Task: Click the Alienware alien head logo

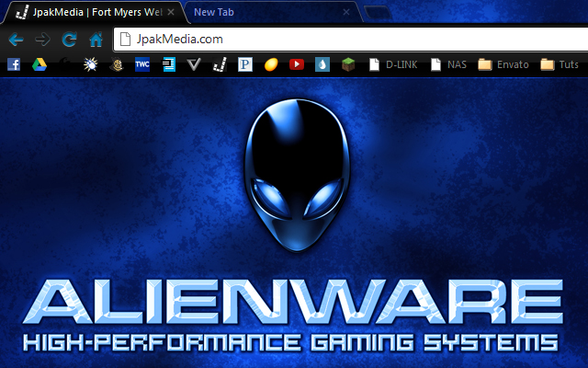Action: click(297, 175)
